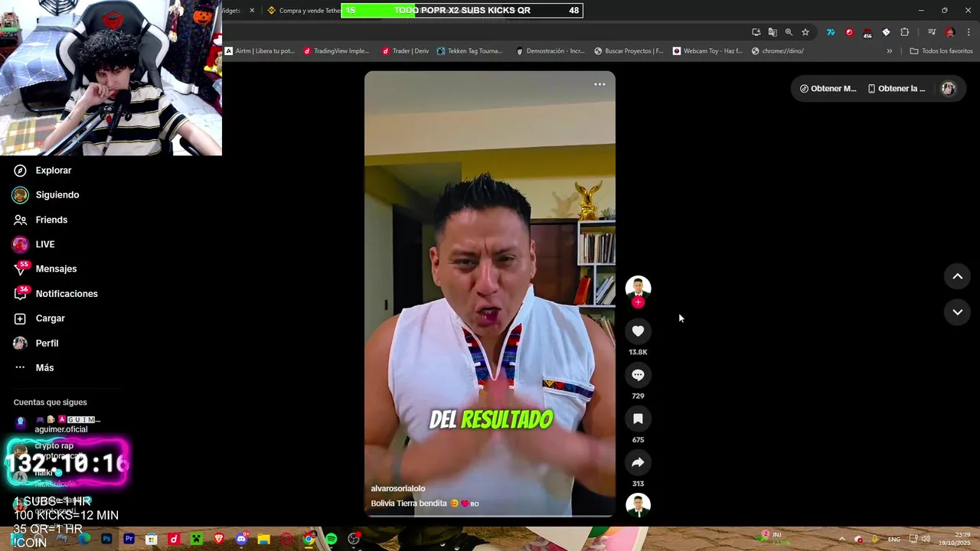The width and height of the screenshot is (980, 551).
Task: Click the red circular extension icon
Action: click(x=849, y=32)
